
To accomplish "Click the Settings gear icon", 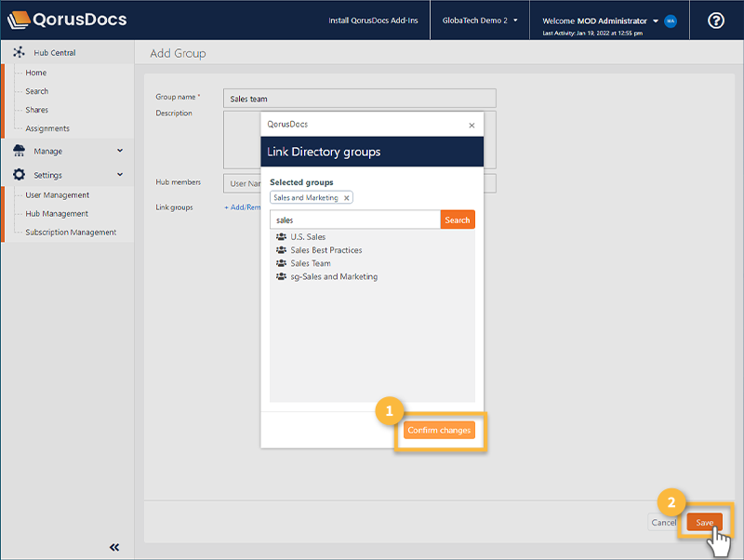I will pos(19,175).
